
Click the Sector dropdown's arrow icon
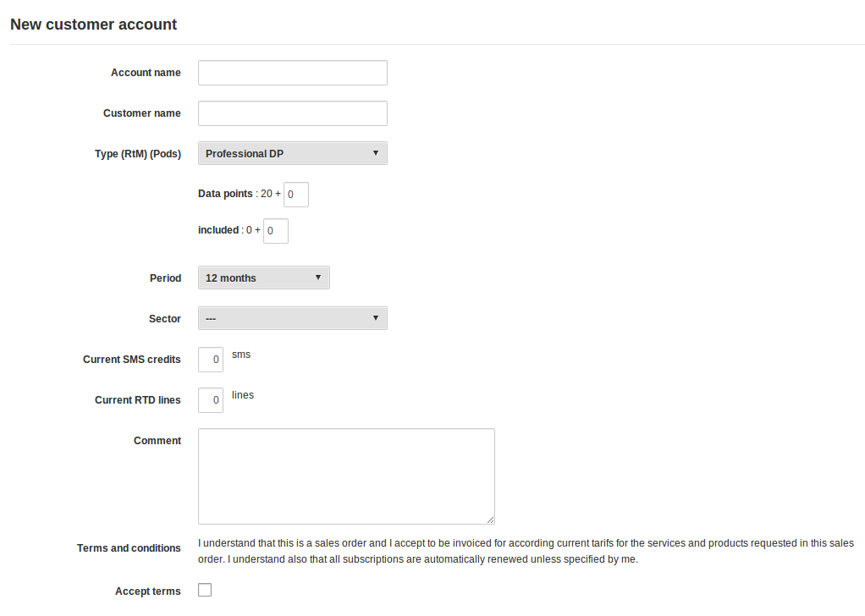click(x=376, y=318)
